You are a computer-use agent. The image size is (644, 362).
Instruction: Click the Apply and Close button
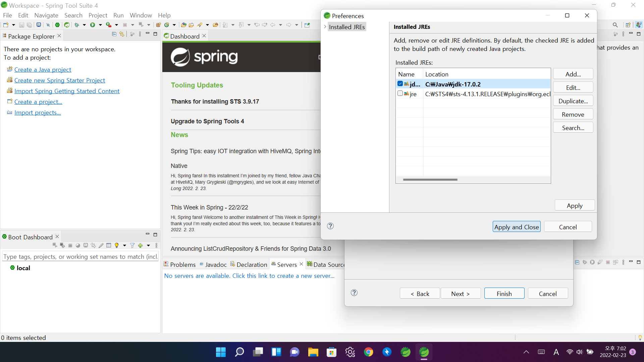[516, 227]
